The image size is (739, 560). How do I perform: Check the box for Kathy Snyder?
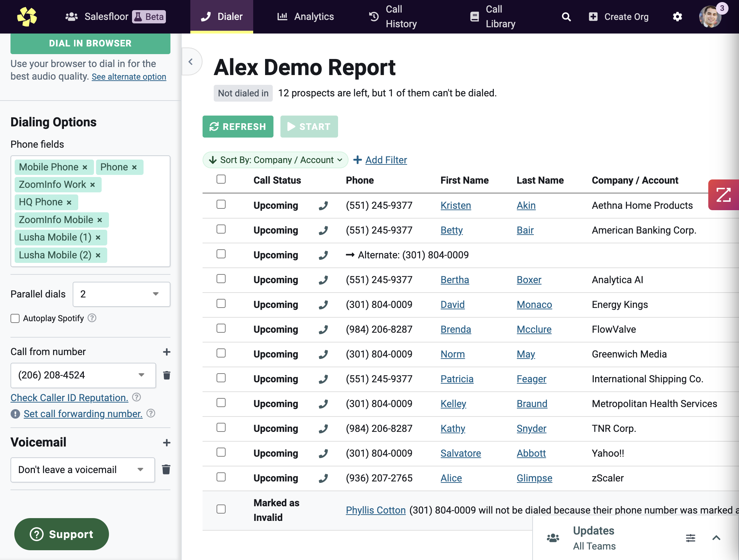coord(221,427)
